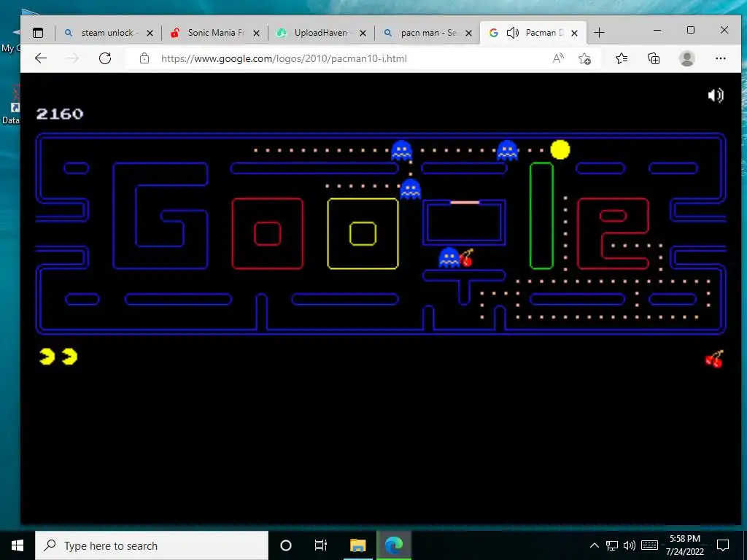
Task: Open the Collections panel
Action: (x=654, y=58)
